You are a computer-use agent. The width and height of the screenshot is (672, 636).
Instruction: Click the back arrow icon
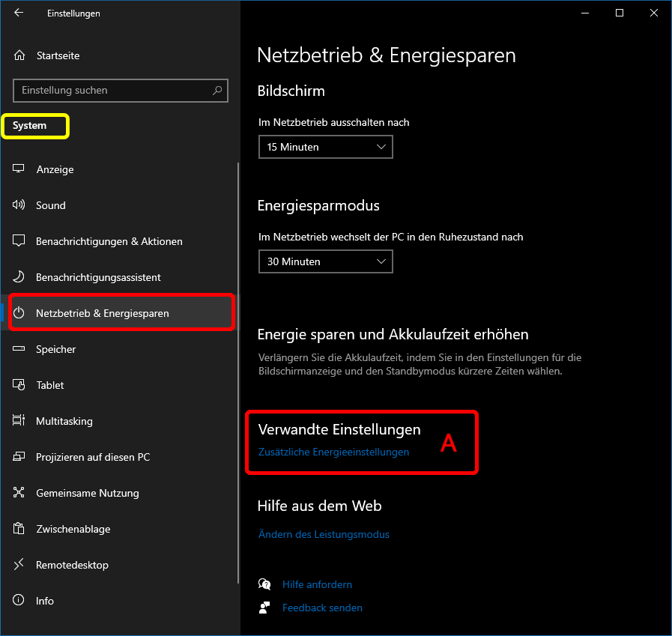pyautogui.click(x=19, y=13)
